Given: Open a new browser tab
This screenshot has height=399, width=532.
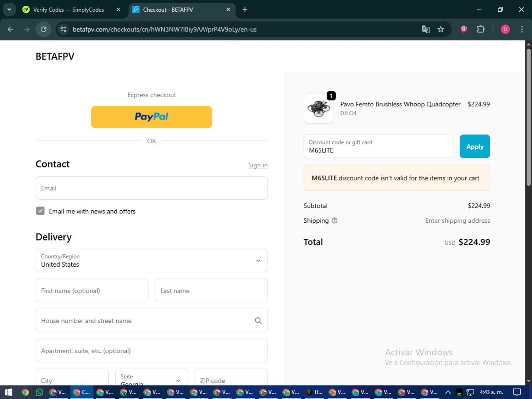Looking at the screenshot, I should 245,10.
